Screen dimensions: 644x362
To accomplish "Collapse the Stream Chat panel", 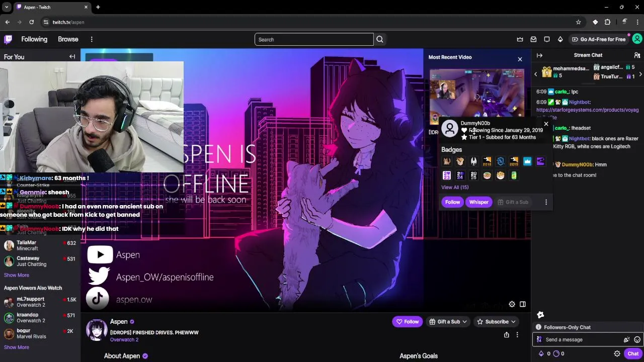I will tap(539, 55).
